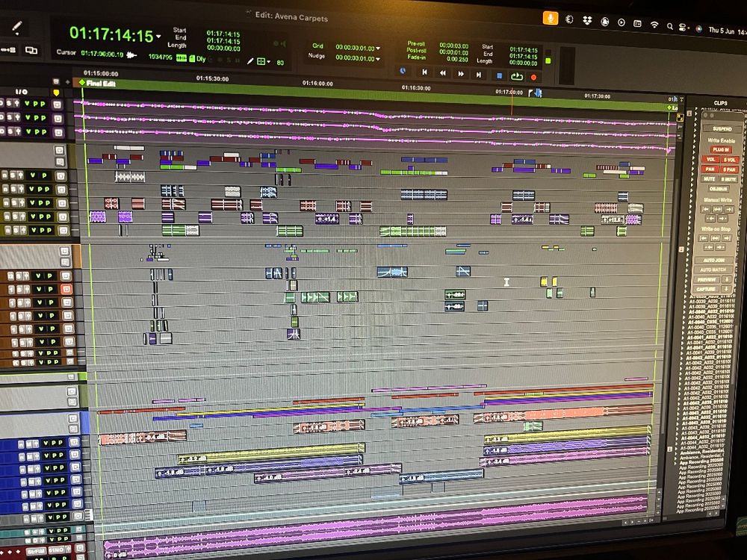Toggle PAN write enable
Screen dimensions: 747x560
tap(710, 169)
